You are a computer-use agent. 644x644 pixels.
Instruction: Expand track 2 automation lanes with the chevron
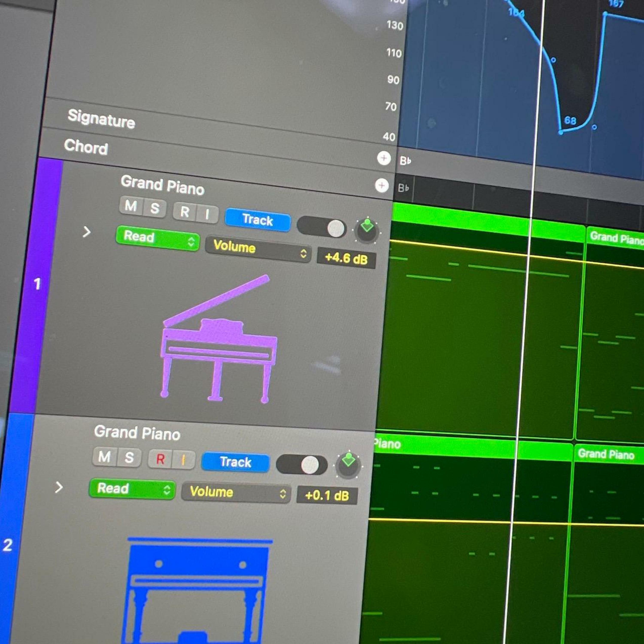(x=59, y=487)
